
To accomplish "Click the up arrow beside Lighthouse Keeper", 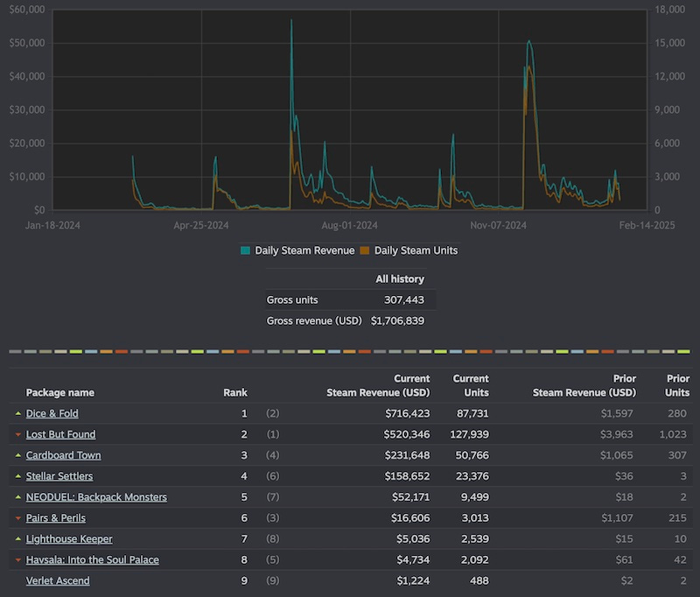I will click(18, 539).
